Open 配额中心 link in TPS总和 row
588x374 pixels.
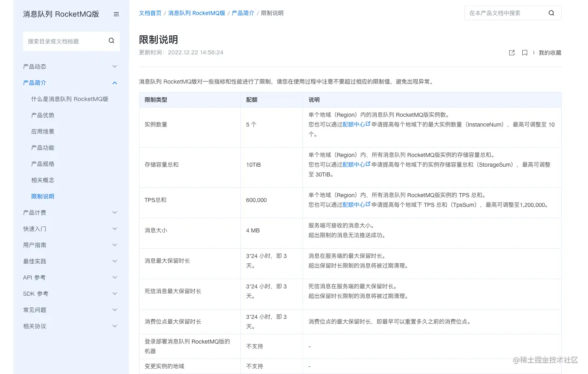pos(354,205)
